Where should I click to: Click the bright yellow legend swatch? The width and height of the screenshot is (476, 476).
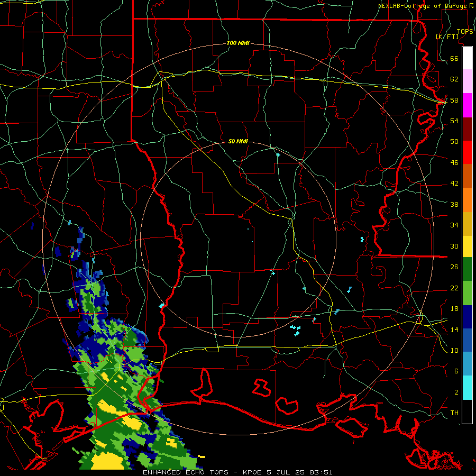point(467,246)
